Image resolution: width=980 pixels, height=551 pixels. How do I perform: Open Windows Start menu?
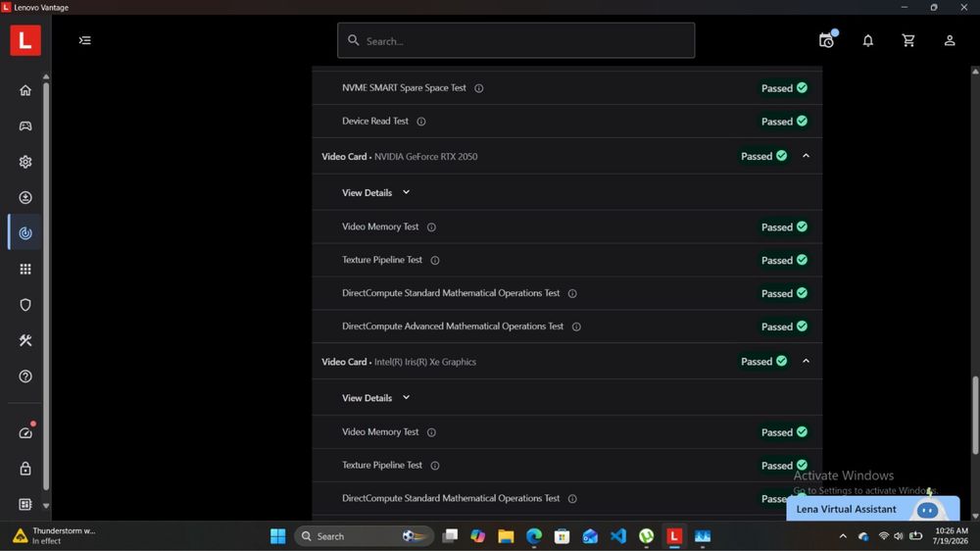(x=278, y=536)
